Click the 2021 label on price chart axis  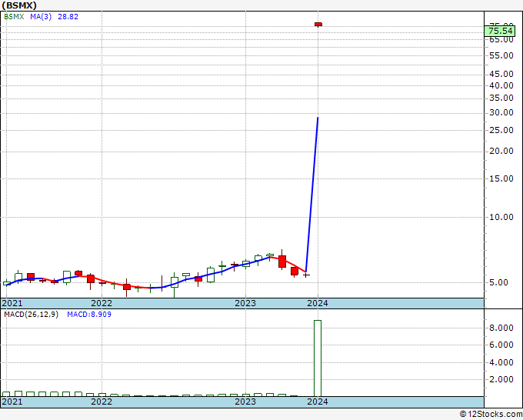pos(12,303)
